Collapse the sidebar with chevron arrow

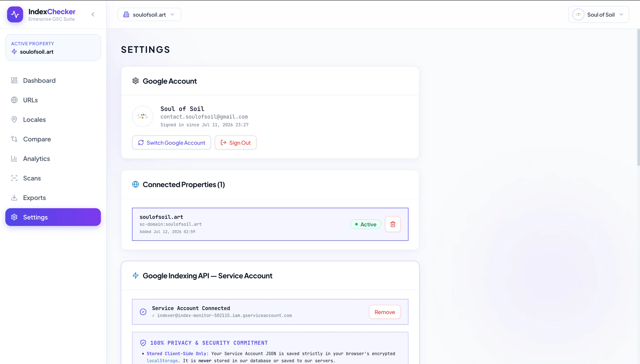pyautogui.click(x=93, y=14)
